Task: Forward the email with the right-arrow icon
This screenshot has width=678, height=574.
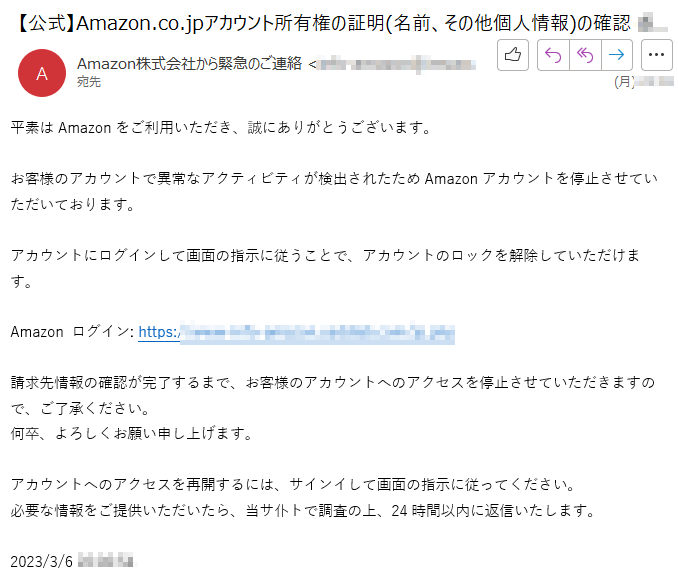Action: click(x=617, y=55)
